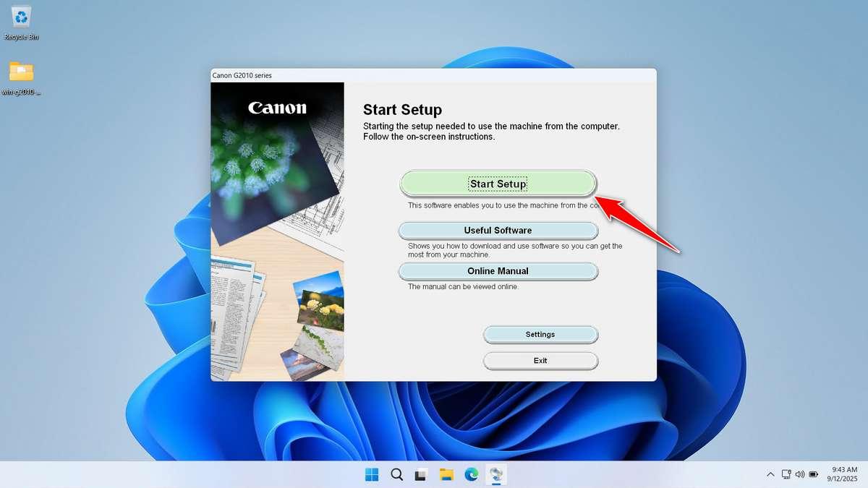Open Task View from taskbar

click(x=421, y=475)
